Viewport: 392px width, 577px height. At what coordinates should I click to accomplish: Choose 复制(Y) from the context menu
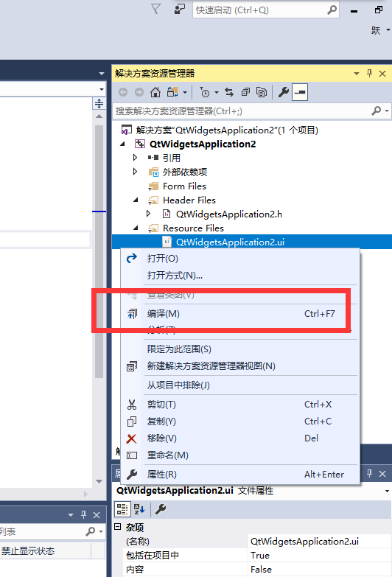[x=240, y=421]
